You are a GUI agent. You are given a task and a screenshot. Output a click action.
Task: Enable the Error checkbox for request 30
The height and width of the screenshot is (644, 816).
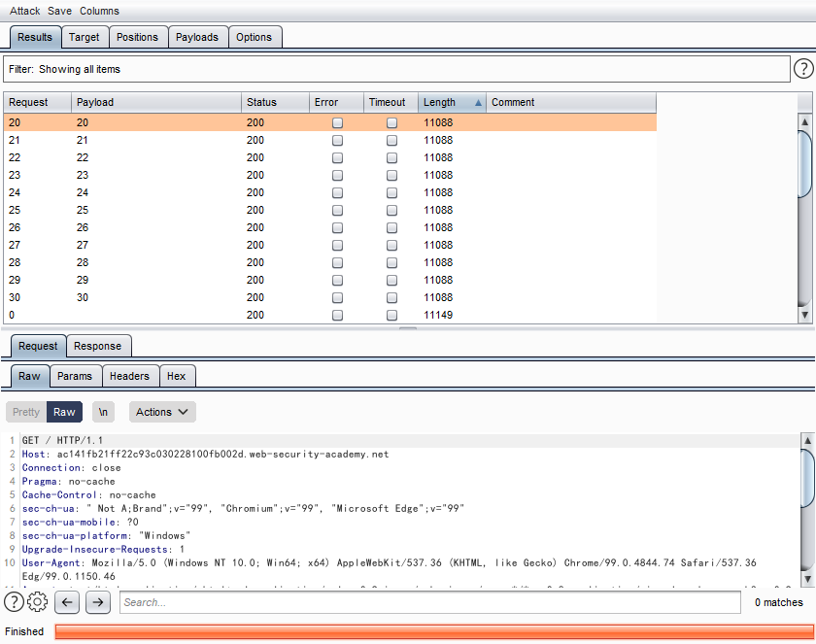point(337,297)
